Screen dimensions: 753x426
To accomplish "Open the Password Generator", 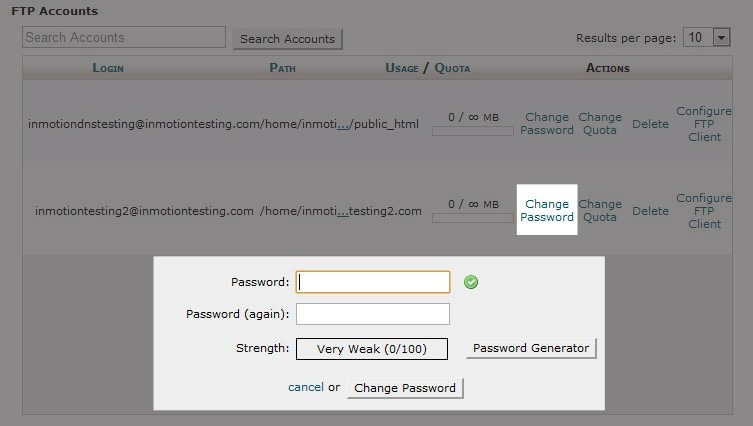I will pyautogui.click(x=531, y=348).
